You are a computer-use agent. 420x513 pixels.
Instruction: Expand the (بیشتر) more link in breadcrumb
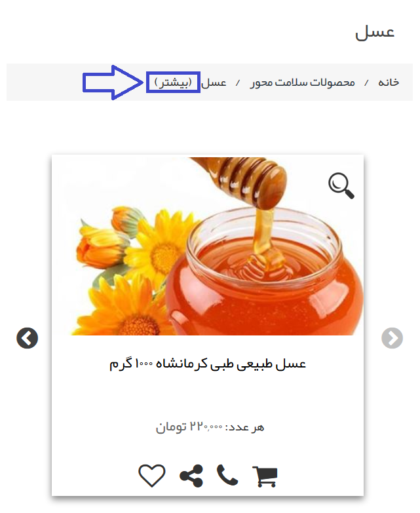[173, 82]
